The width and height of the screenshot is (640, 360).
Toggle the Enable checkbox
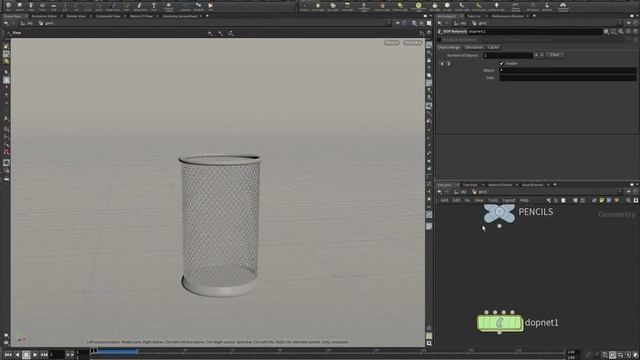(502, 63)
